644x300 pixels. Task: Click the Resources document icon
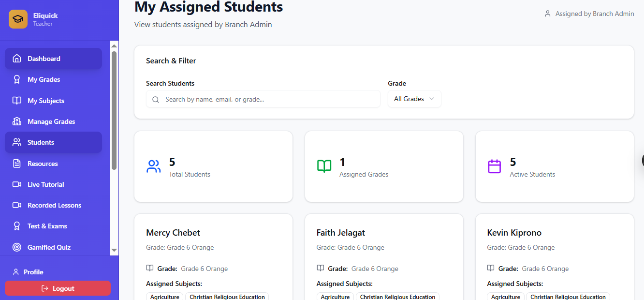pyautogui.click(x=17, y=164)
